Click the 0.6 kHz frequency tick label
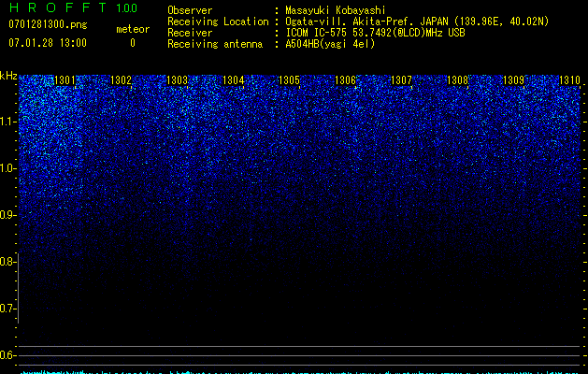This screenshot has height=374, width=588. (x=7, y=355)
